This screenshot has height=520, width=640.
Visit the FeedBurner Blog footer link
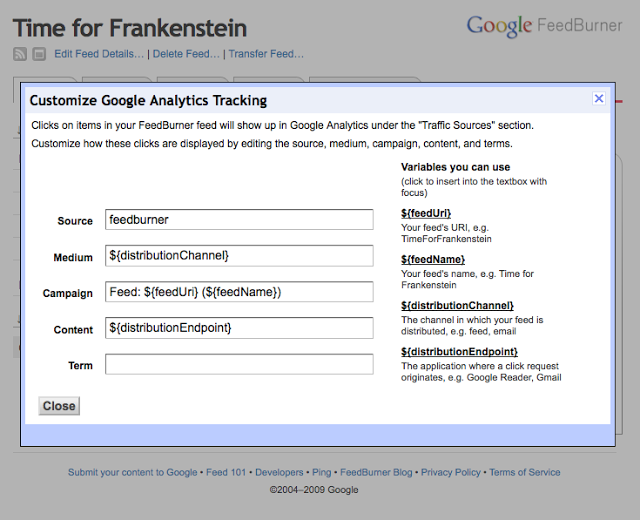(376, 472)
